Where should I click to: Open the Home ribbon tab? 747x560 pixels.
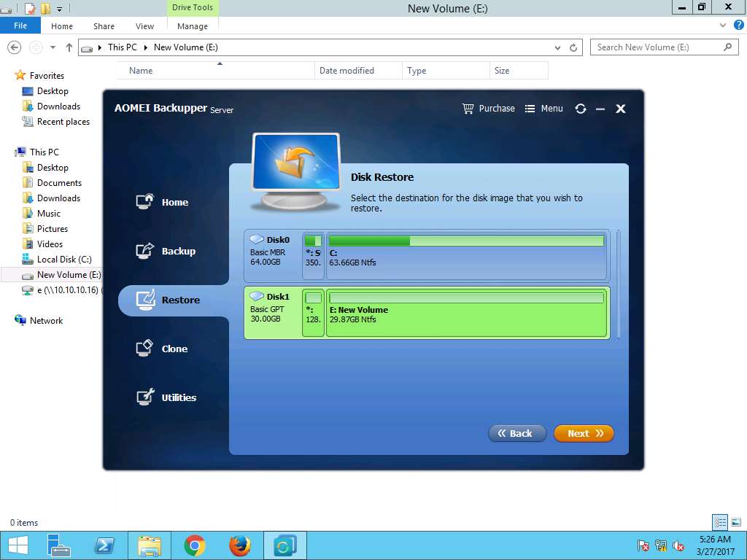pos(62,26)
